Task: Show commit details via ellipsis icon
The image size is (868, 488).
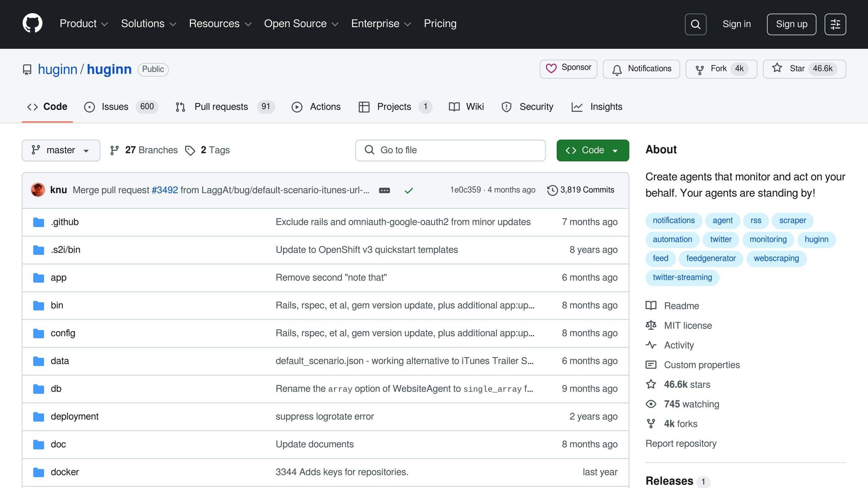Action: pos(384,190)
